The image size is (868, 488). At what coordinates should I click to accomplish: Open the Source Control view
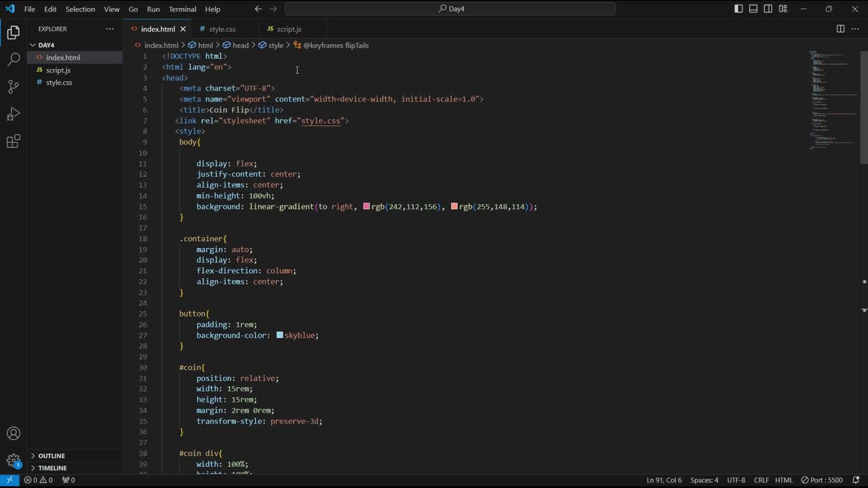13,87
